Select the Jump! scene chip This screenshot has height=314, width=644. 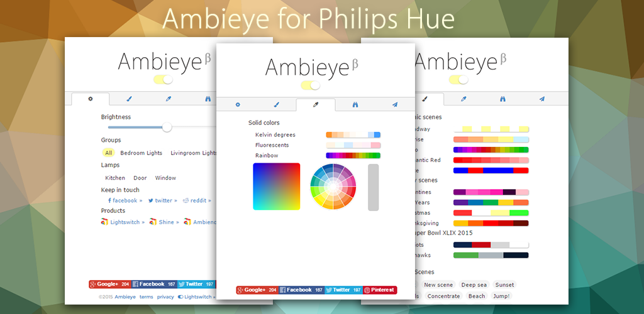coord(501,296)
